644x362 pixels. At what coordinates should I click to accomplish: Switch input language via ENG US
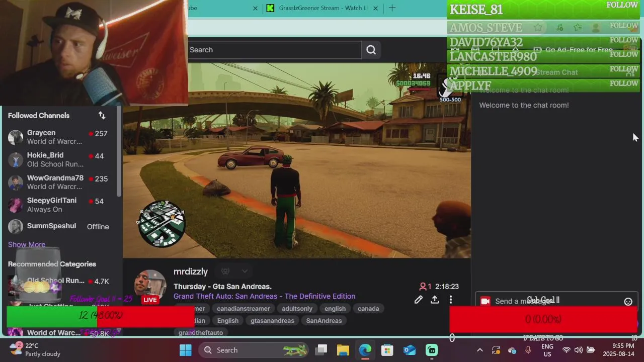coord(547,350)
